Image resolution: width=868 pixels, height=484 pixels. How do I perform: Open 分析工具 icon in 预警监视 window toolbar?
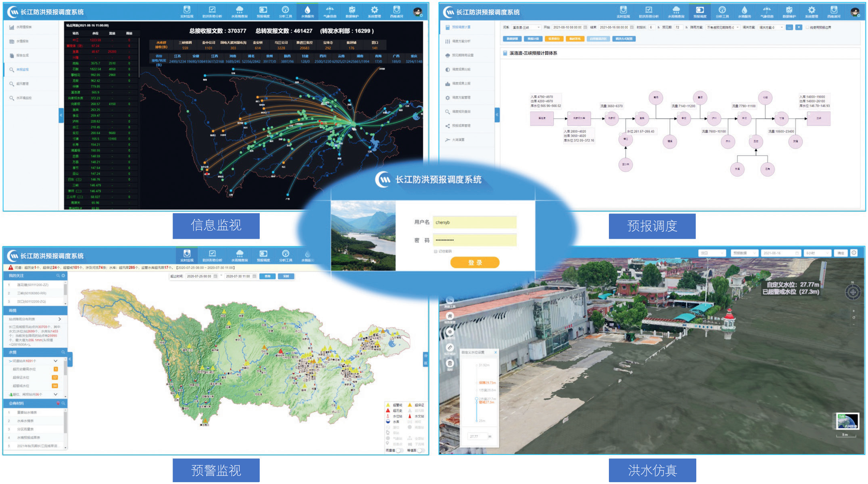click(x=285, y=256)
